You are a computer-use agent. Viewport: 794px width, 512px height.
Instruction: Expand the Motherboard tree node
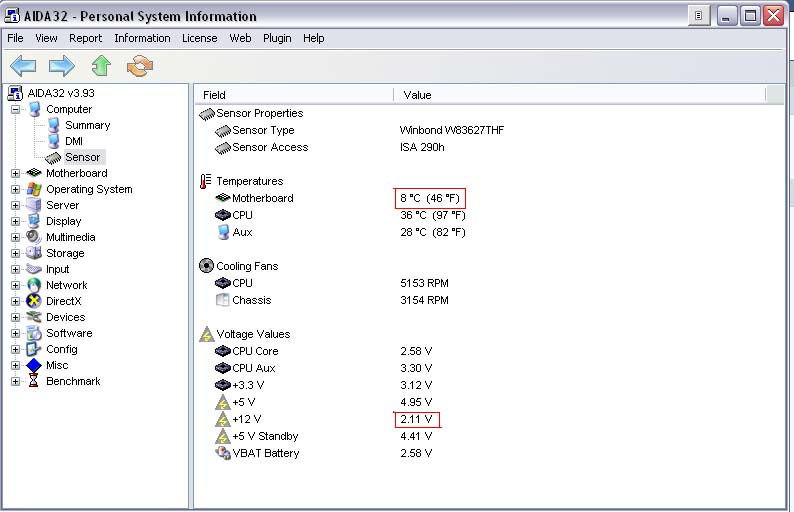coord(16,174)
